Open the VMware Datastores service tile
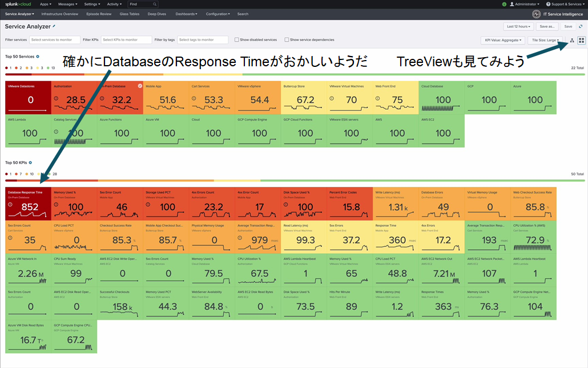The width and height of the screenshot is (588, 368). (28, 98)
